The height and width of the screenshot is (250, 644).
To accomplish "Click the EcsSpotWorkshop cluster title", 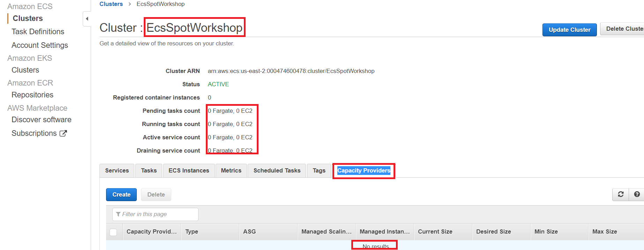I will (x=194, y=28).
